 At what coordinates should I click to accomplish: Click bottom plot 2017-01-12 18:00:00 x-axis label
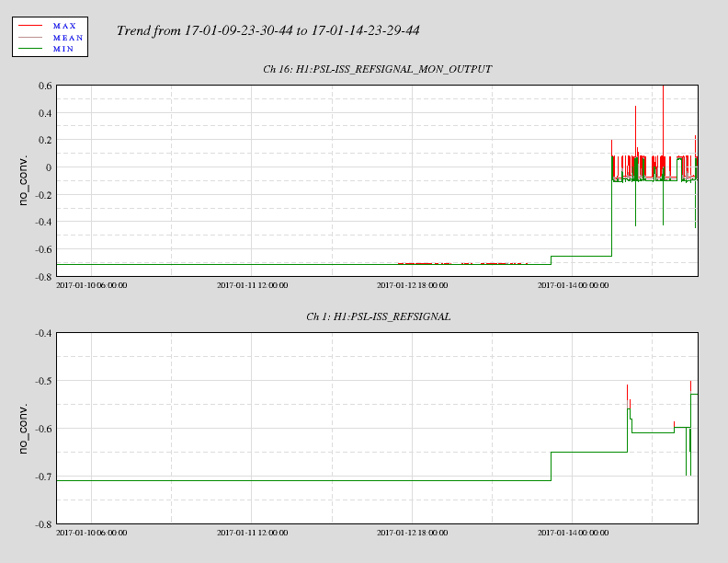click(x=413, y=533)
